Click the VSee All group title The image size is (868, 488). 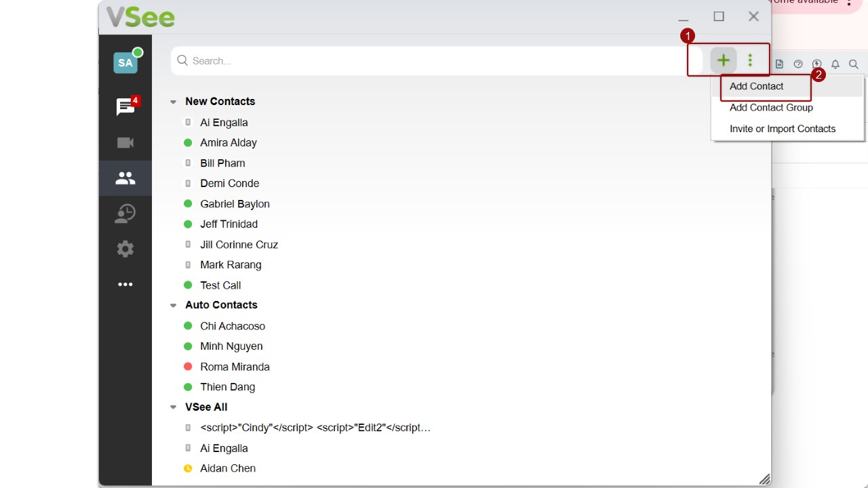coord(206,407)
